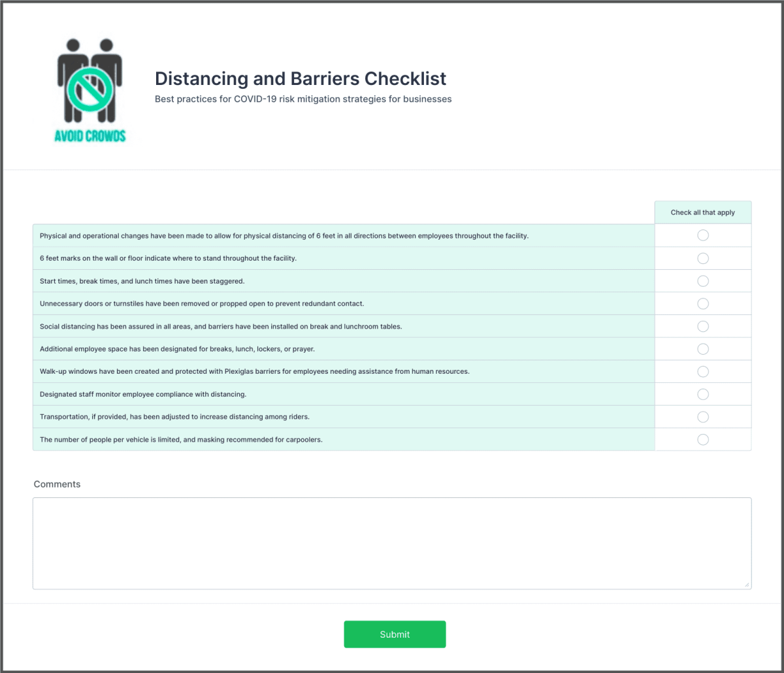Check the transportation distancing item
Screen dimensions: 784x673
[702, 416]
